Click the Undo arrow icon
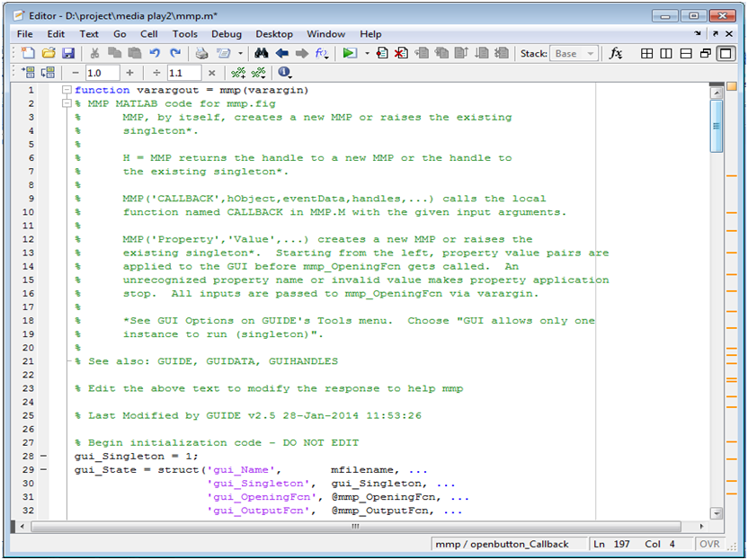 [x=155, y=53]
